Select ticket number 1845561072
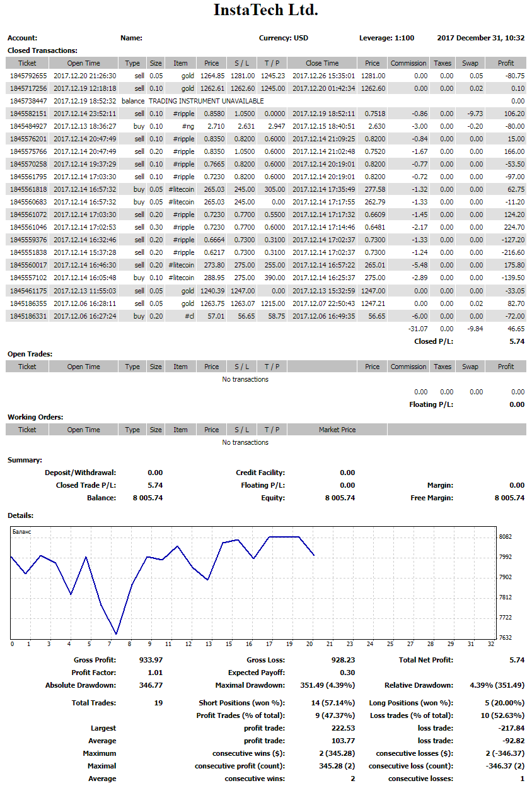 pyautogui.click(x=28, y=215)
